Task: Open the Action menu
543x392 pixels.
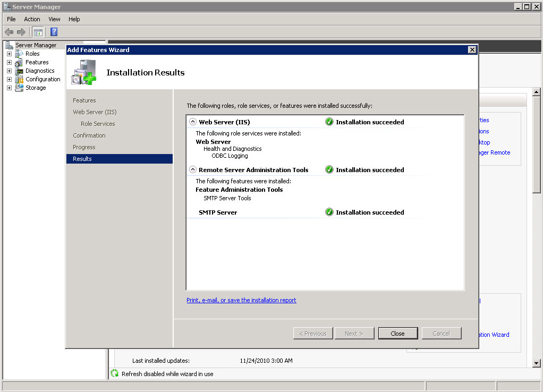Action: (32, 19)
